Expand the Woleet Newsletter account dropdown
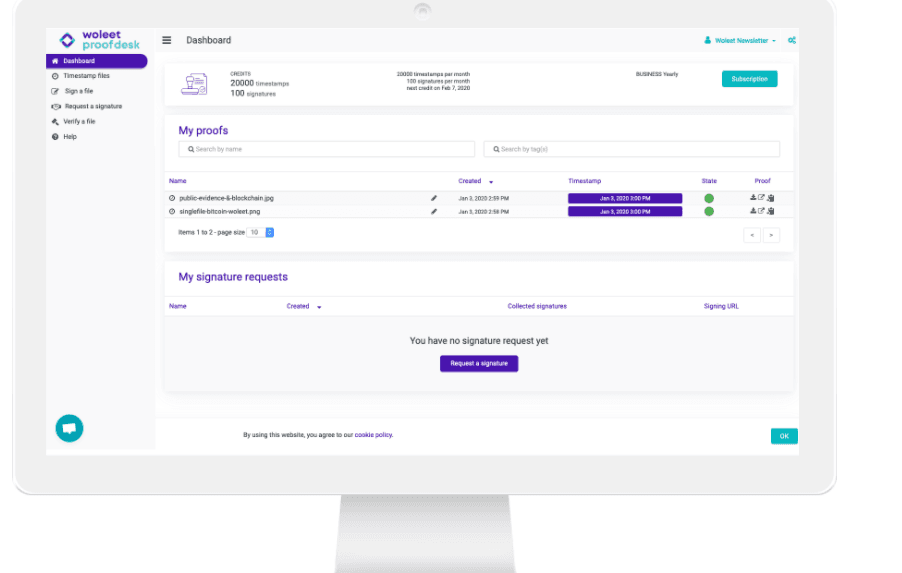 pyautogui.click(x=740, y=40)
